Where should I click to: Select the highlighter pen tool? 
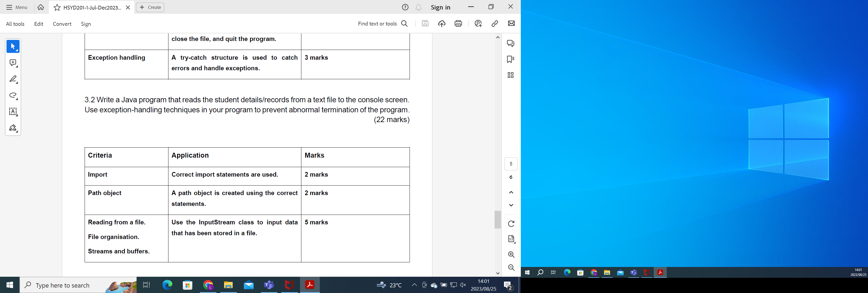tap(13, 79)
